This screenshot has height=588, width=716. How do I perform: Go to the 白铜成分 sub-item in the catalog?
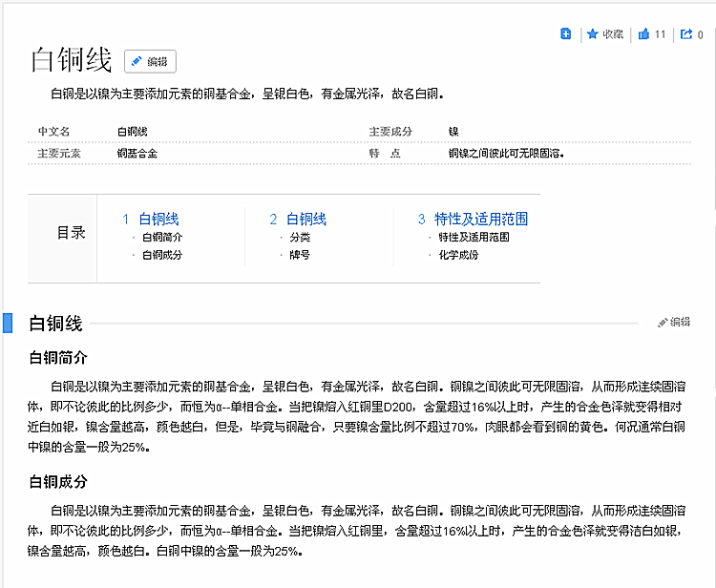click(162, 255)
